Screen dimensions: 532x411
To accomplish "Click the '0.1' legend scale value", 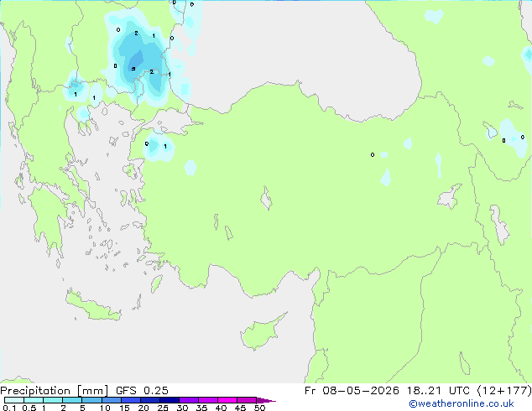I will click(9, 408).
